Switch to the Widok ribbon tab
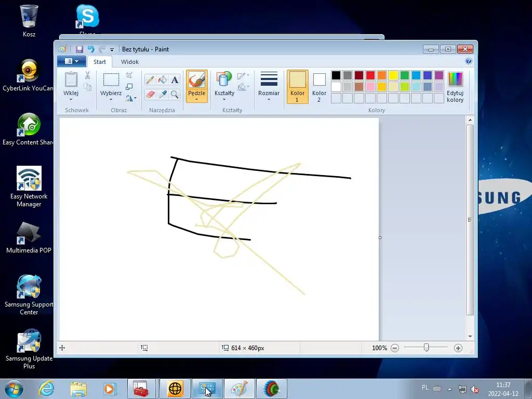This screenshot has width=532, height=399. [x=130, y=62]
